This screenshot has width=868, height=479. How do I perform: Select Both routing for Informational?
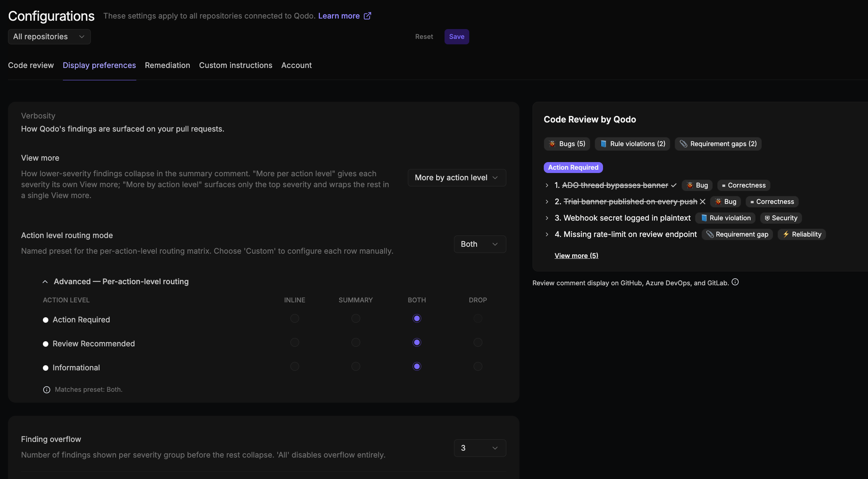417,366
